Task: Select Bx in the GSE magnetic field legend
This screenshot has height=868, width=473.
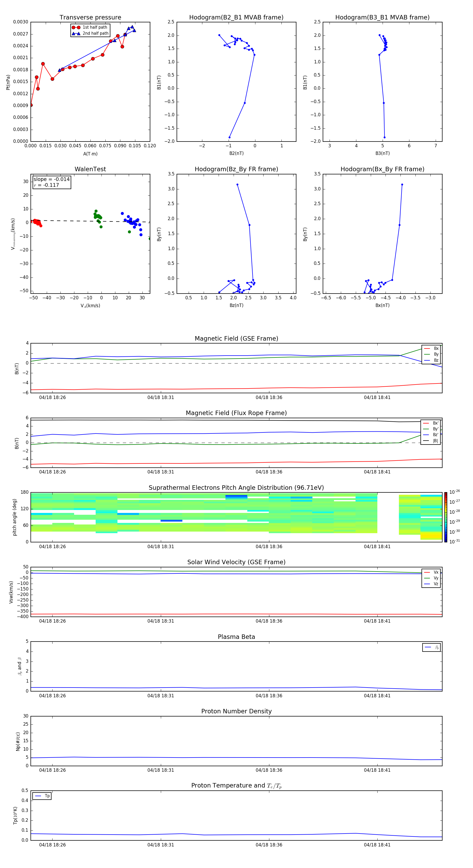Action: click(431, 349)
